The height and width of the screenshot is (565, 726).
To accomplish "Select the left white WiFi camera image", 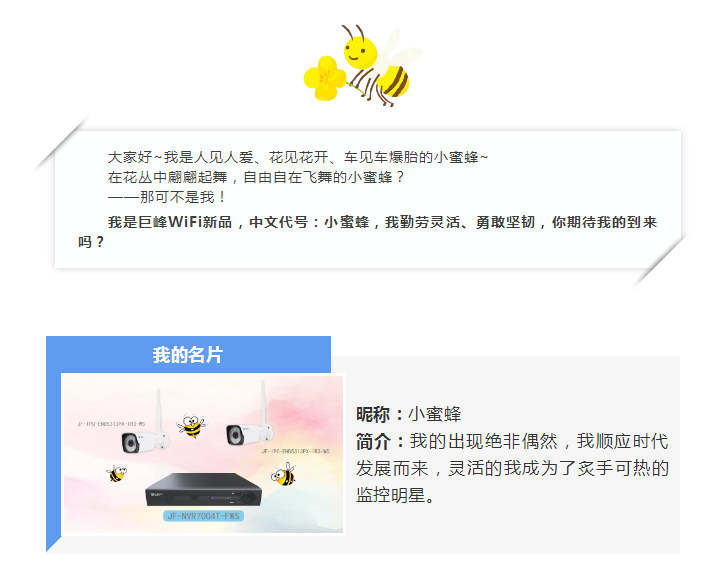I will [x=146, y=424].
